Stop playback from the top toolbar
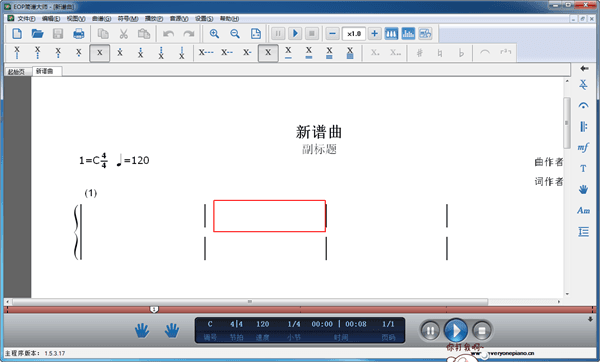The image size is (600, 362). (312, 34)
